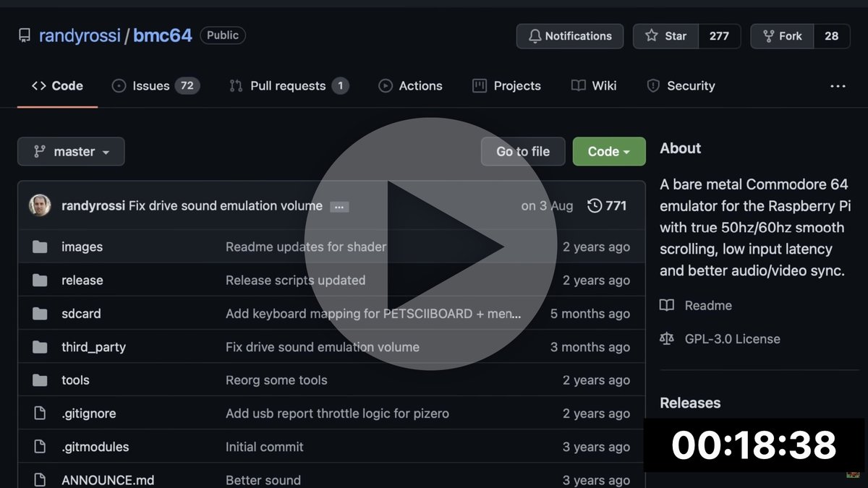The width and height of the screenshot is (868, 488).
Task: Click the Pull requests branch icon
Action: click(x=236, y=85)
